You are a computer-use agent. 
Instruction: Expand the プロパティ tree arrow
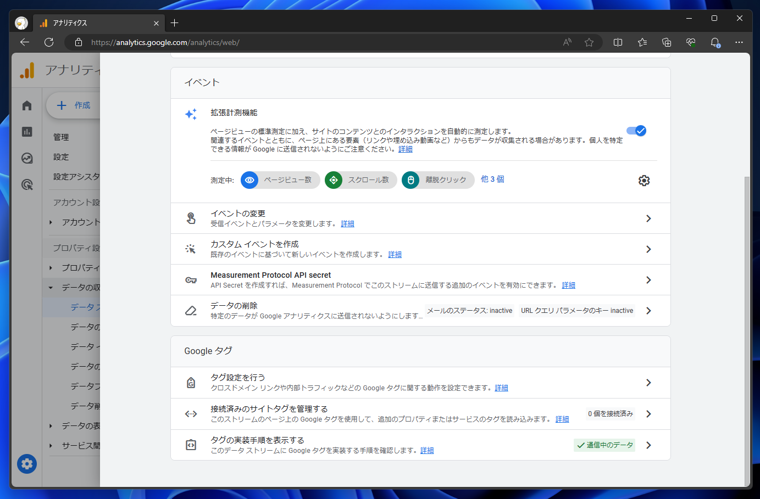(x=51, y=267)
